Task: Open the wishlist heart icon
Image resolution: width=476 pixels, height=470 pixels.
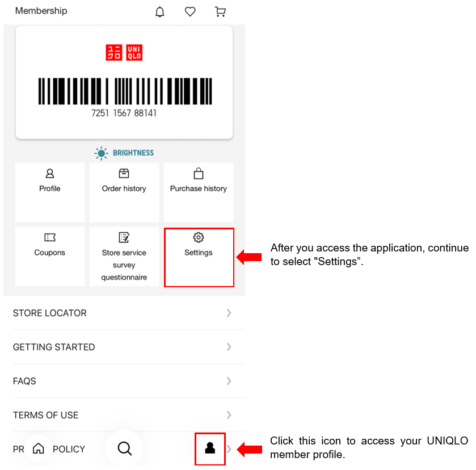Action: 190,12
